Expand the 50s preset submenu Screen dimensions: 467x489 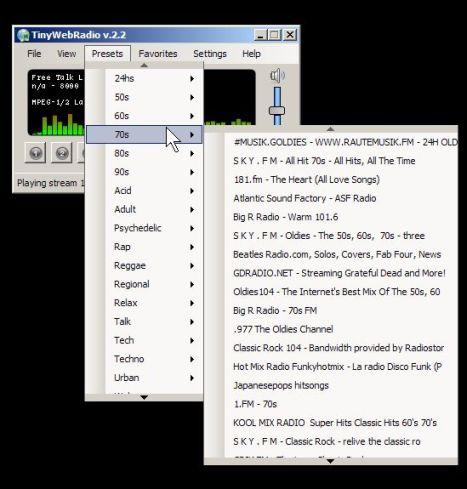click(144, 97)
